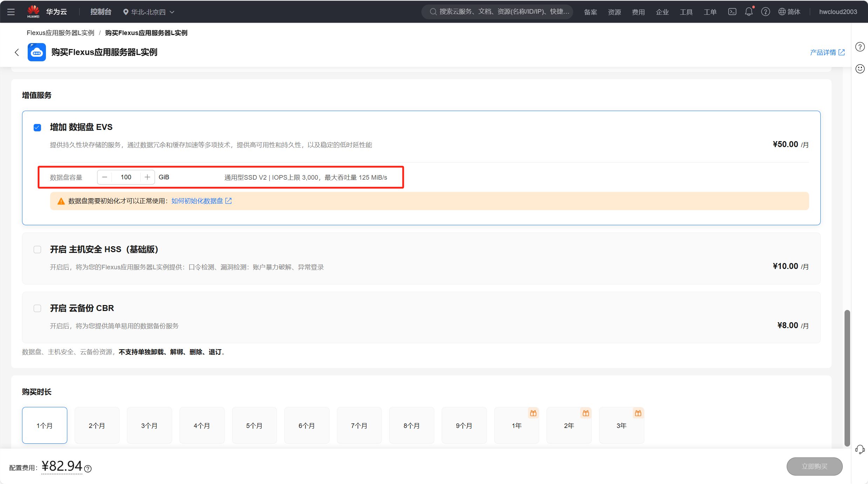This screenshot has height=484, width=868.
Task: Open the 费用 menu in header
Action: coord(638,12)
